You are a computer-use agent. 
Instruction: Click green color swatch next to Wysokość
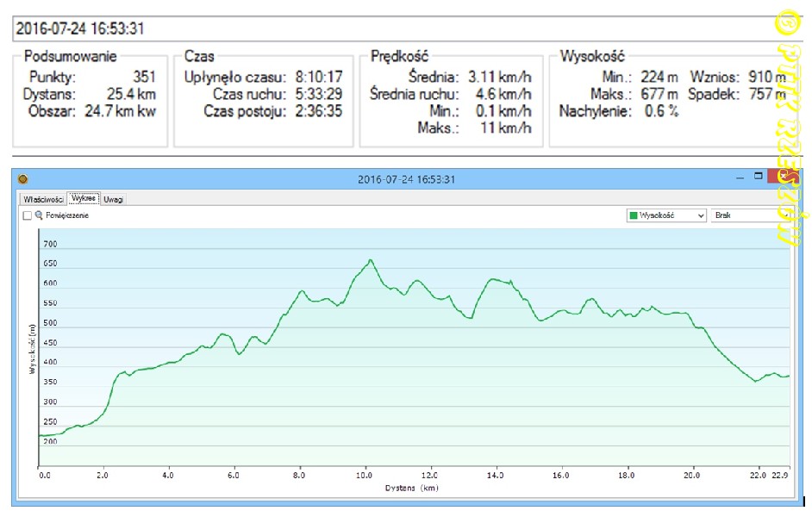pyautogui.click(x=634, y=215)
